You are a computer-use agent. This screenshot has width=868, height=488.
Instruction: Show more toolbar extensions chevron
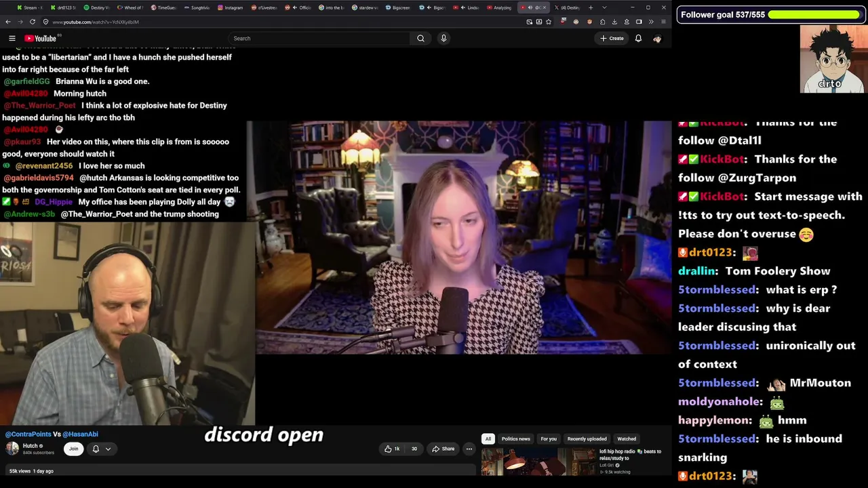pyautogui.click(x=651, y=22)
